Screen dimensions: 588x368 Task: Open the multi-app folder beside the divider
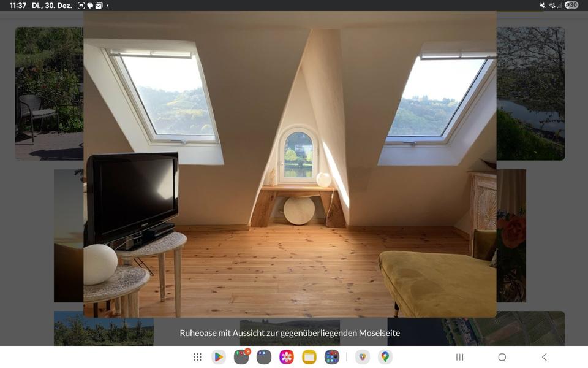pyautogui.click(x=332, y=357)
